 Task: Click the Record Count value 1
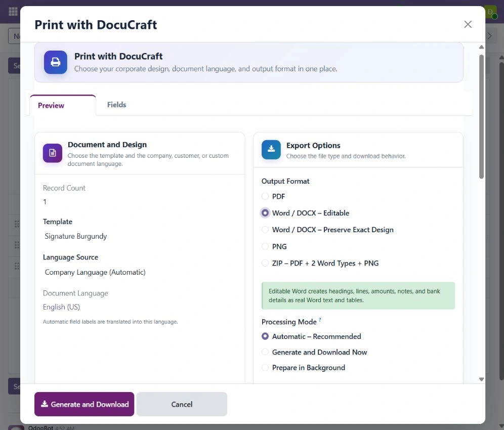click(45, 202)
